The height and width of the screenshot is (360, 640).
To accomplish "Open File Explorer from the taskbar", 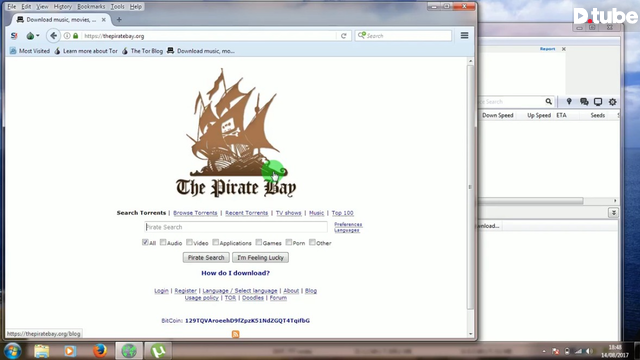I will coord(42,351).
